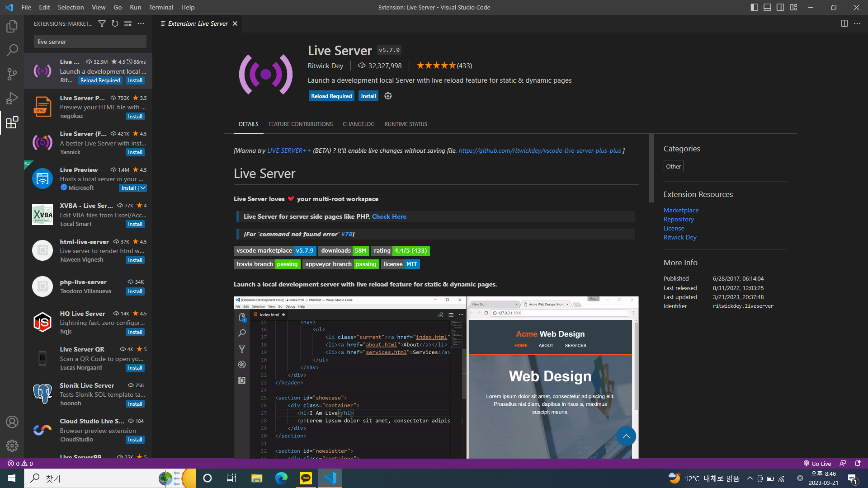Start Go Live from the status bar
The width and height of the screenshot is (868, 488).
pos(817,464)
